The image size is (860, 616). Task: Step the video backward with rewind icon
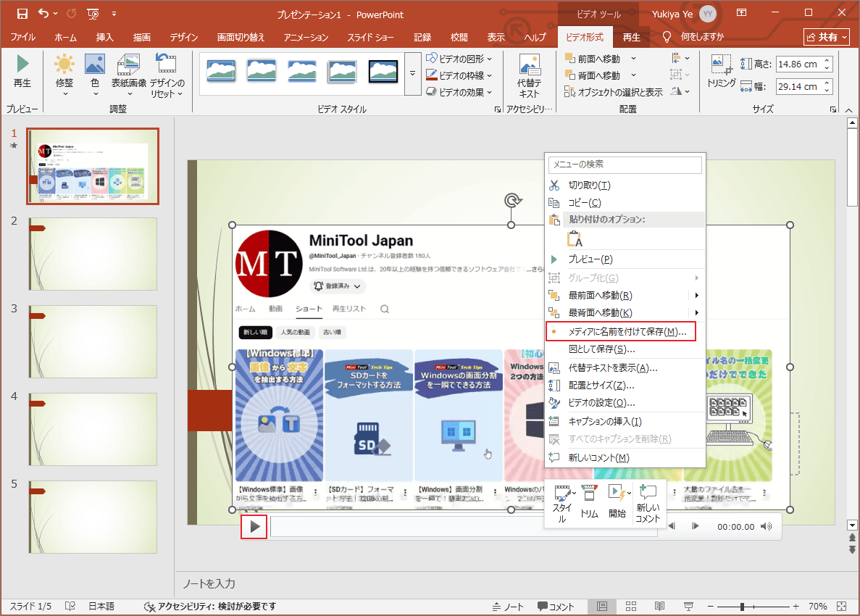672,526
